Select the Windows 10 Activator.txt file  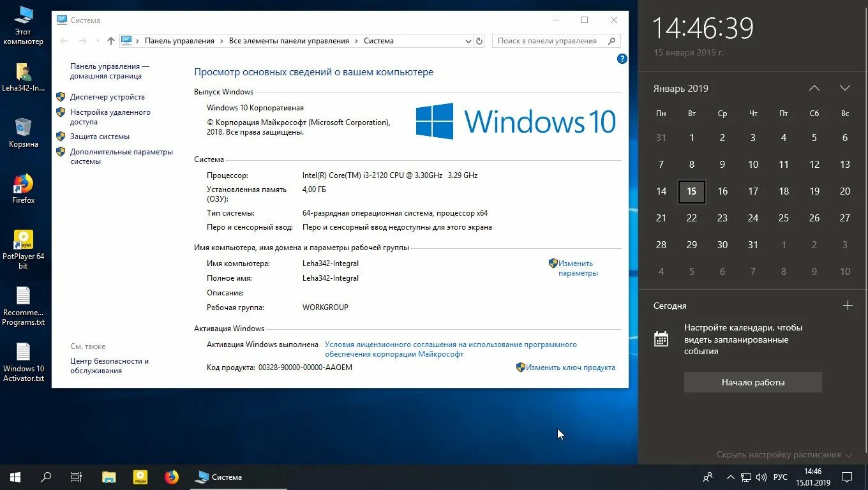tap(23, 362)
